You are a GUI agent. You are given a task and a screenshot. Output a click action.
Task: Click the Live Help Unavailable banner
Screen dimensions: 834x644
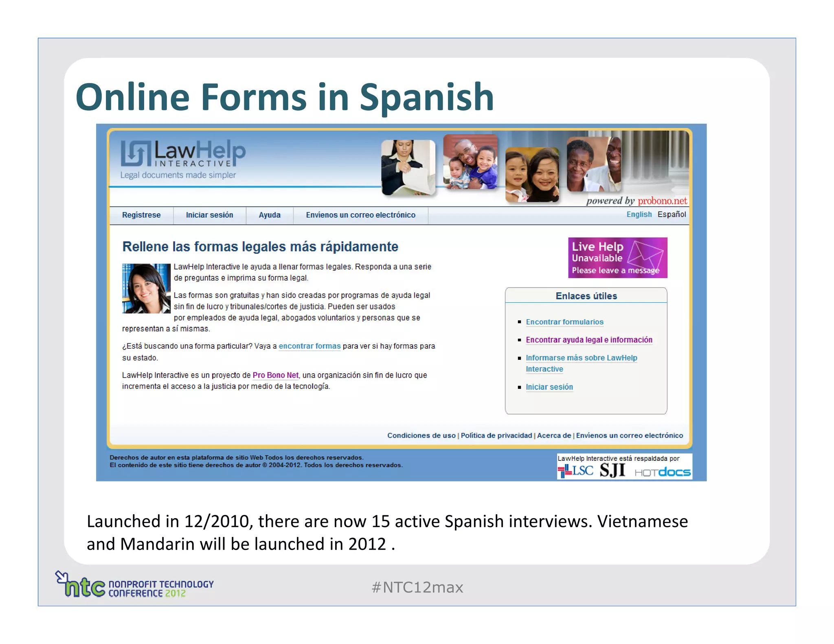coord(617,258)
